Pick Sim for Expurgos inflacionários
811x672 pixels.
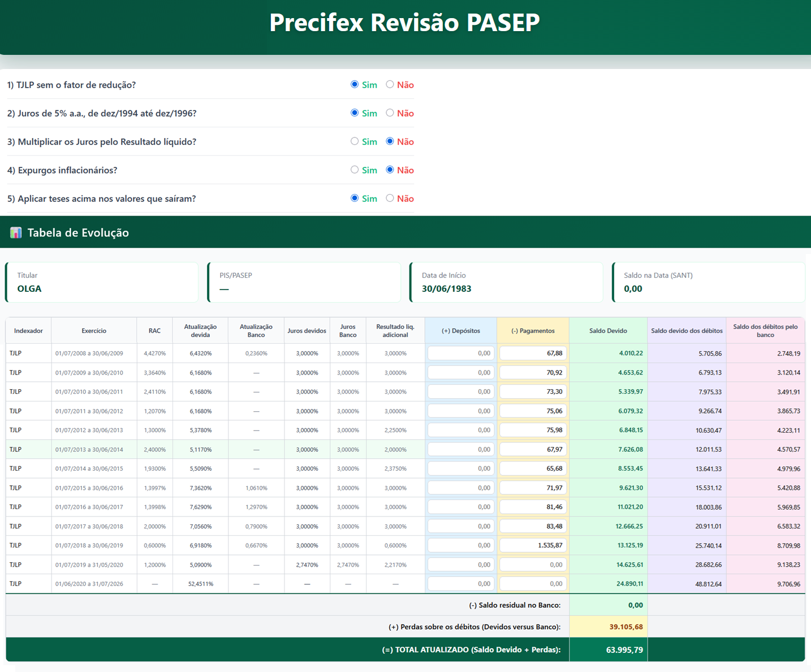tap(355, 170)
